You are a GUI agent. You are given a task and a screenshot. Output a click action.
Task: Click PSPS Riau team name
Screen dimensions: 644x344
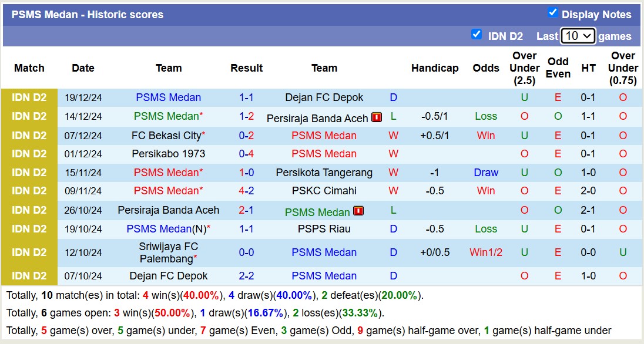[x=324, y=229]
